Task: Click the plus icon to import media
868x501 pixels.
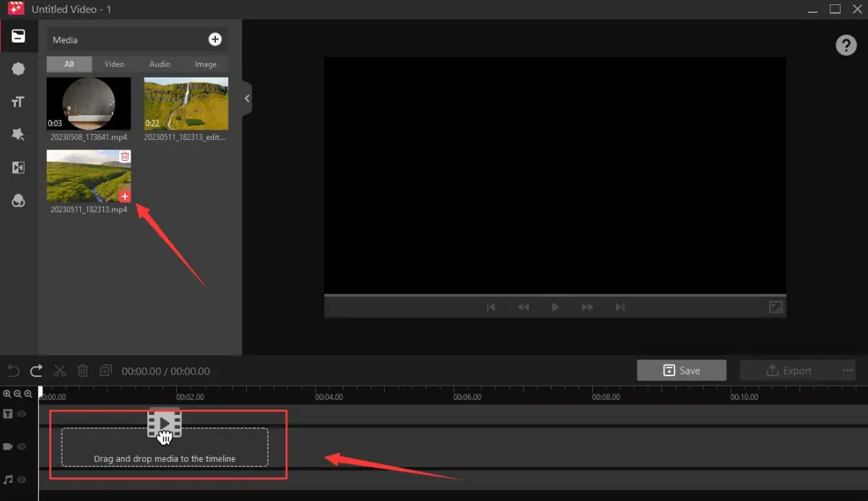Action: tap(215, 40)
